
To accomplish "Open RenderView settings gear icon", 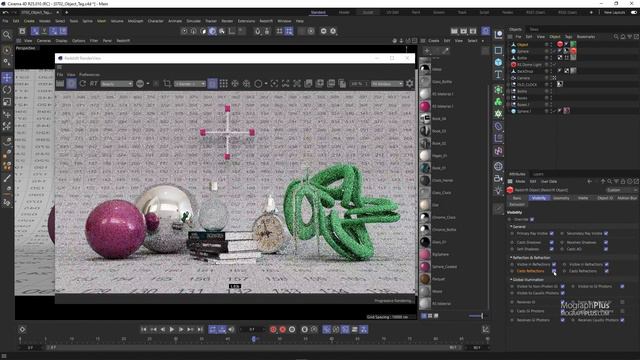I will click(409, 84).
